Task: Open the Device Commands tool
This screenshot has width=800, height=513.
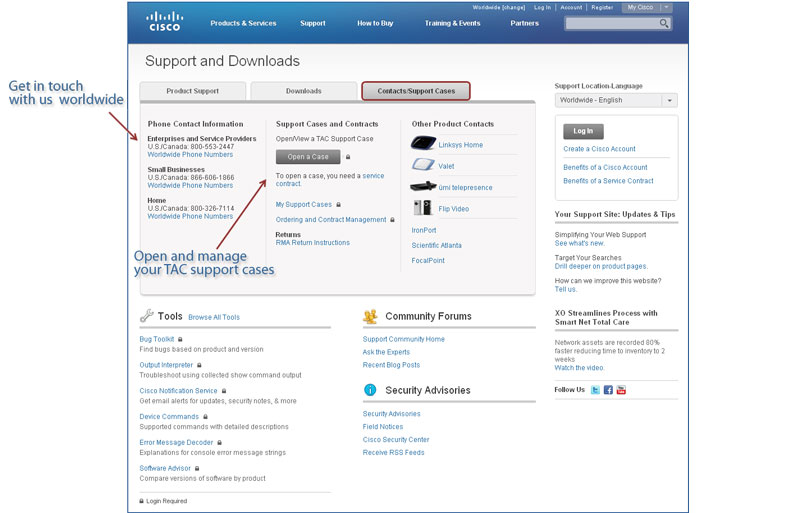Action: (x=169, y=417)
